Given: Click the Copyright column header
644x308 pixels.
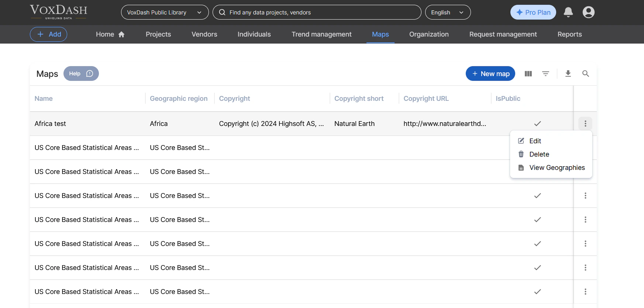Looking at the screenshot, I should click(235, 99).
